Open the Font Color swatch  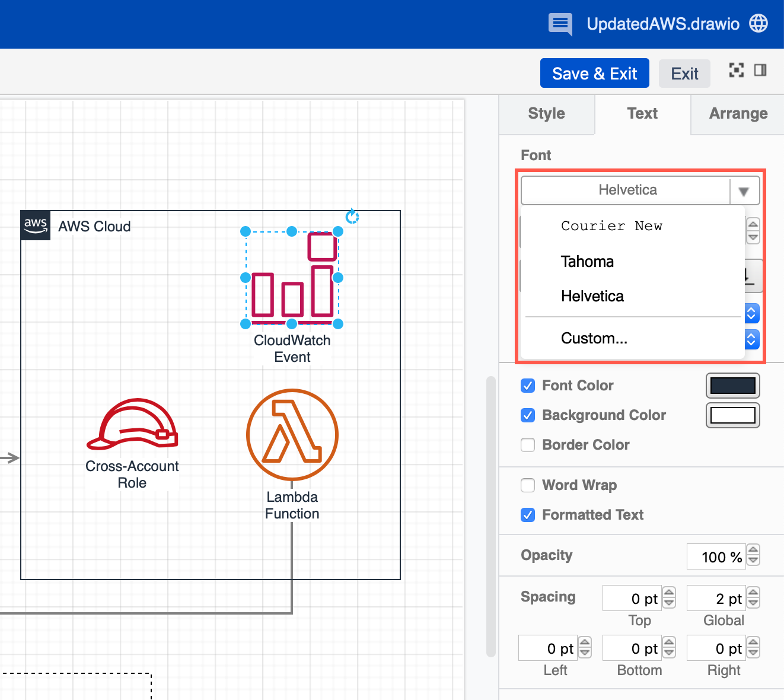[x=733, y=386]
